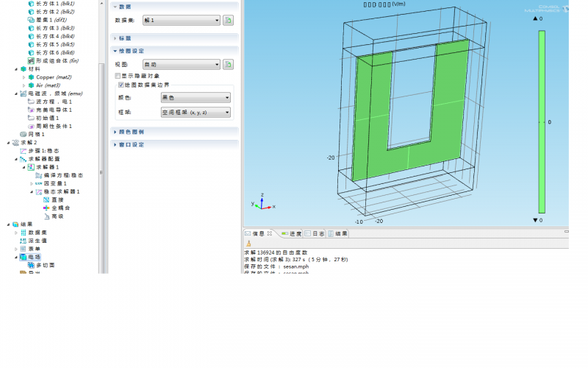Collapse the 材料 tree node arrow
The image size is (588, 368).
coord(16,69)
